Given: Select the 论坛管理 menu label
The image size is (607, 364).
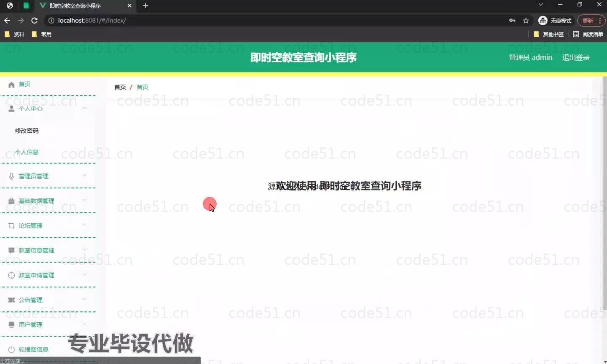Looking at the screenshot, I should tap(30, 226).
